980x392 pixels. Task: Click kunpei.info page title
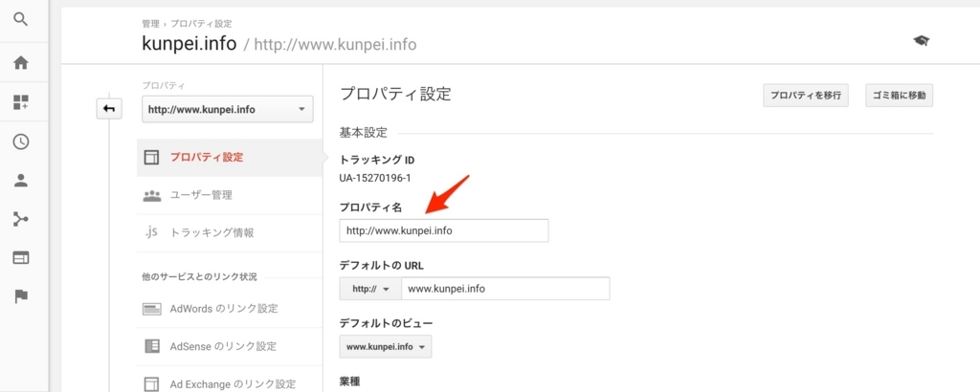(189, 44)
